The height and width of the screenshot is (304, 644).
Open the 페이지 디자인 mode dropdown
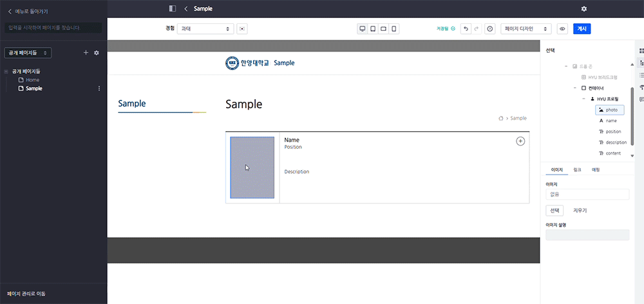[526, 29]
